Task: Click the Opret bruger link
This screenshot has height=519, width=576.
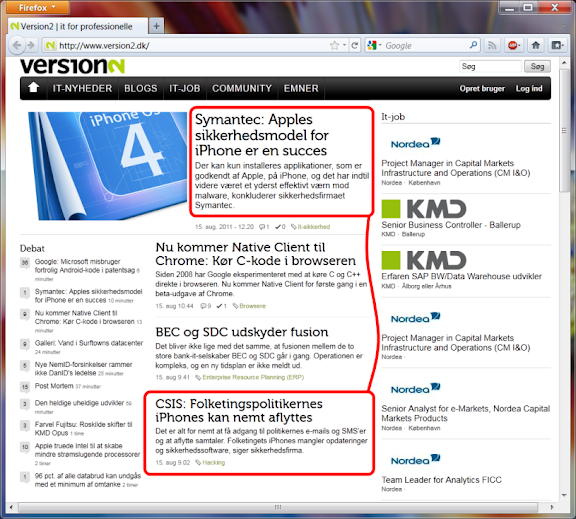Action: (x=482, y=89)
